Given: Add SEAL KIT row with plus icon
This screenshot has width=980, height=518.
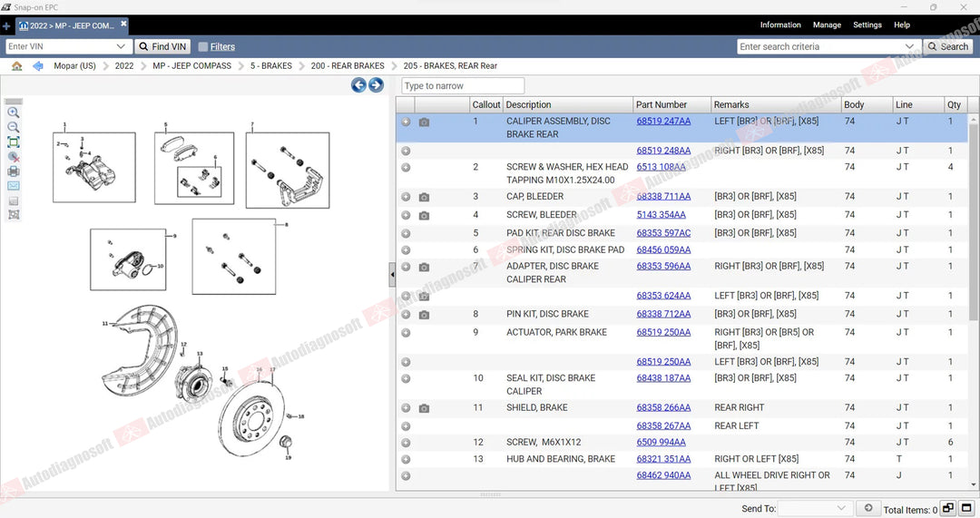Looking at the screenshot, I should [x=406, y=378].
